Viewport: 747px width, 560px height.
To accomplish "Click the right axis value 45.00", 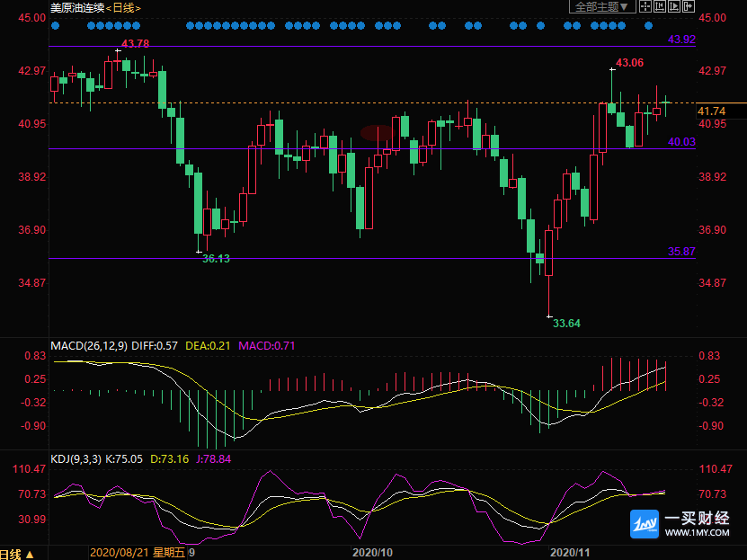I will pos(712,18).
